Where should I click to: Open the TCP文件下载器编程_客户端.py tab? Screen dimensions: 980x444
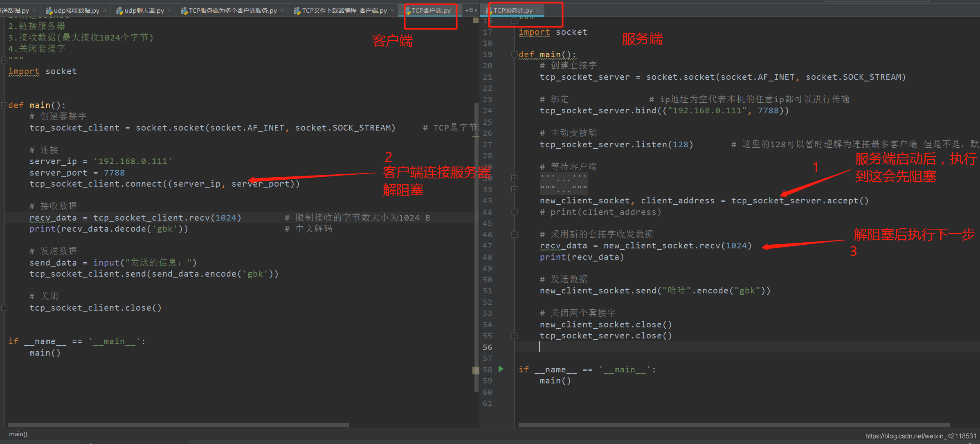(344, 10)
